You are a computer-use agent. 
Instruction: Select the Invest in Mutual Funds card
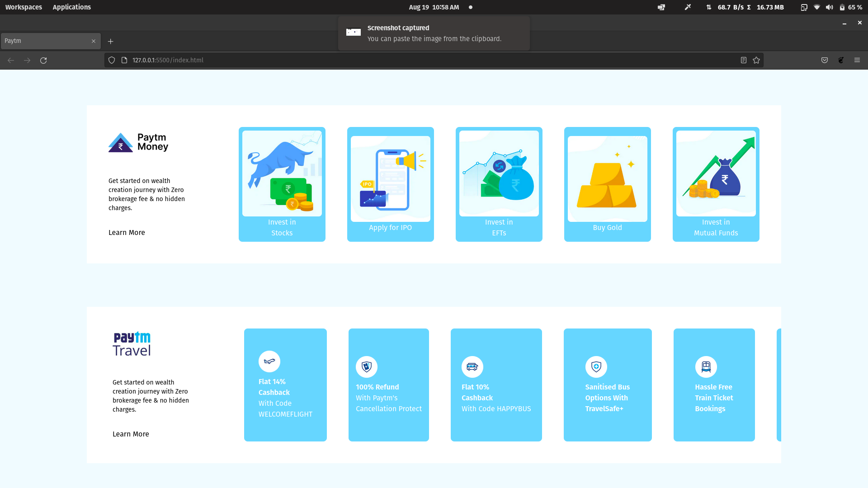point(716,184)
